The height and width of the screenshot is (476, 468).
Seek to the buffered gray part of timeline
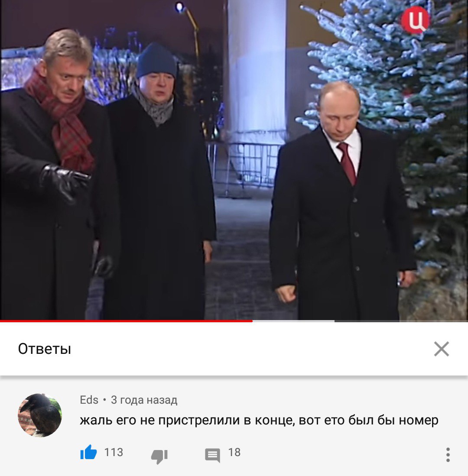coord(293,321)
